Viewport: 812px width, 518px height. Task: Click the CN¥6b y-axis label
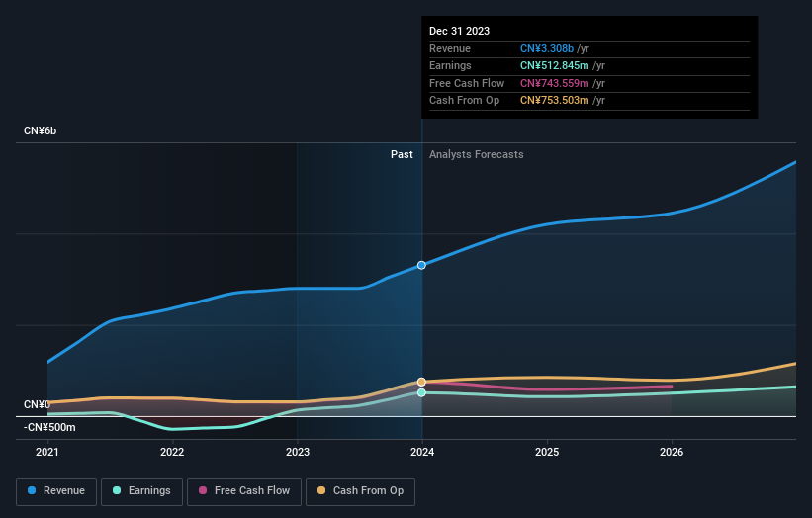click(40, 130)
